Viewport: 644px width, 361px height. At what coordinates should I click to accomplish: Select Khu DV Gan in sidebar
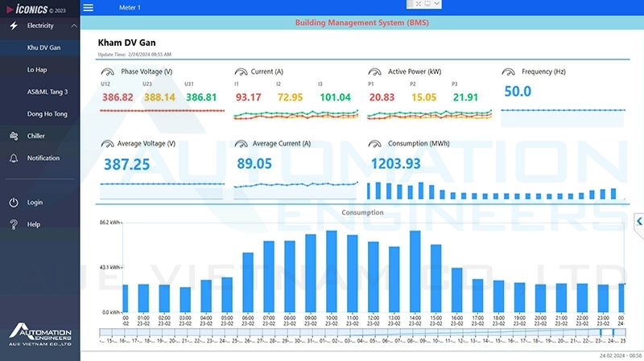43,47
